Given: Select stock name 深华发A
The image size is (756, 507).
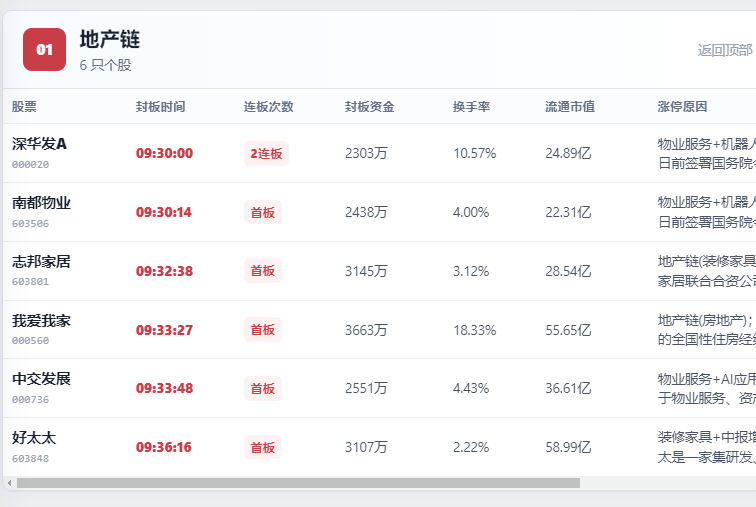Looking at the screenshot, I should coord(40,144).
